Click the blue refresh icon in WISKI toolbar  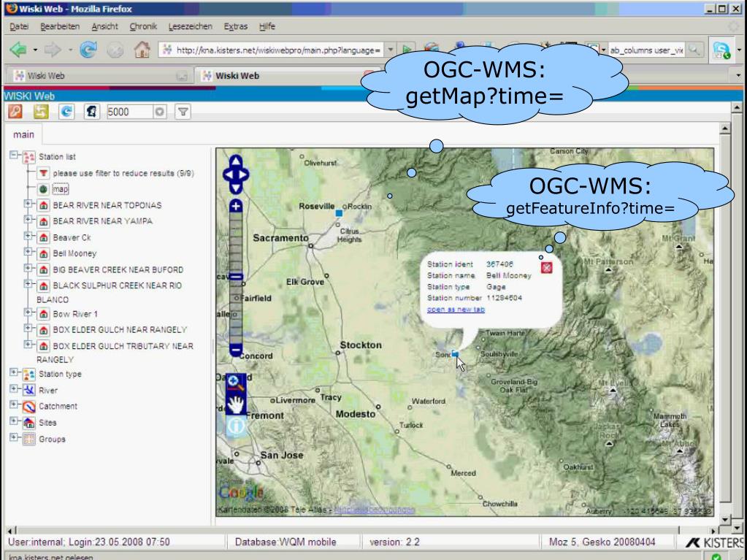tap(66, 112)
